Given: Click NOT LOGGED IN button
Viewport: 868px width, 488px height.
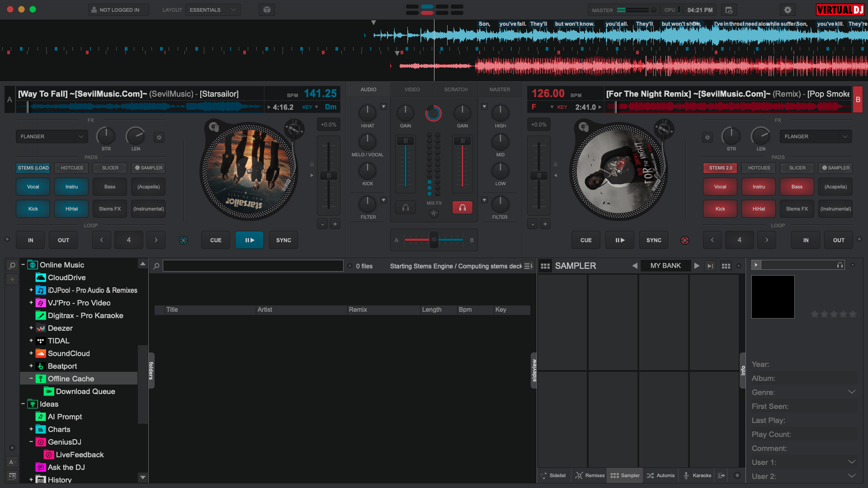Looking at the screenshot, I should tap(118, 10).
